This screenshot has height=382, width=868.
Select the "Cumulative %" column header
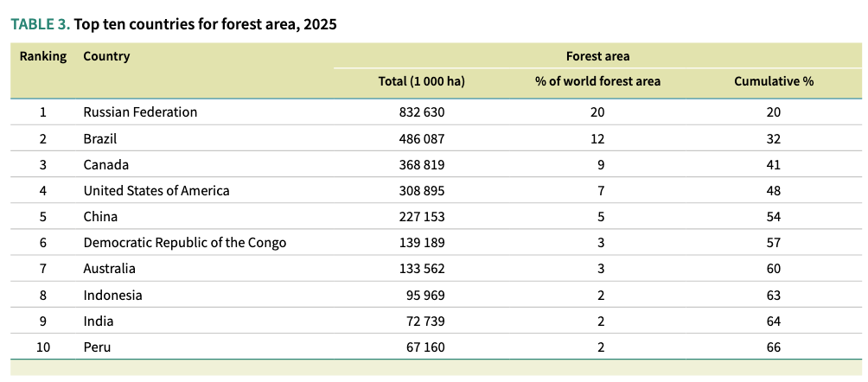point(773,81)
